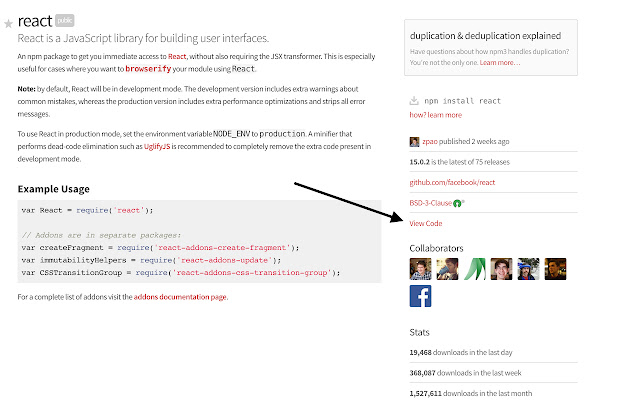Viewport: 640px width, 400px height.
Task: Click the code line requiring 'react'
Action: point(87,210)
